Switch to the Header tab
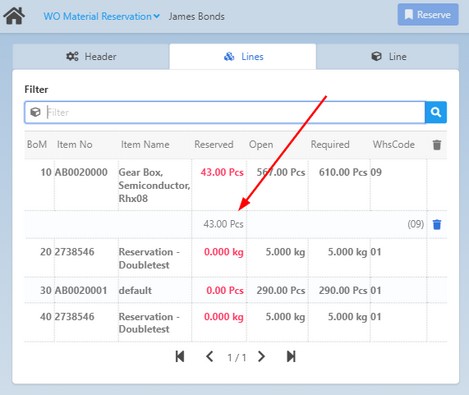The height and width of the screenshot is (395, 469). 91,57
